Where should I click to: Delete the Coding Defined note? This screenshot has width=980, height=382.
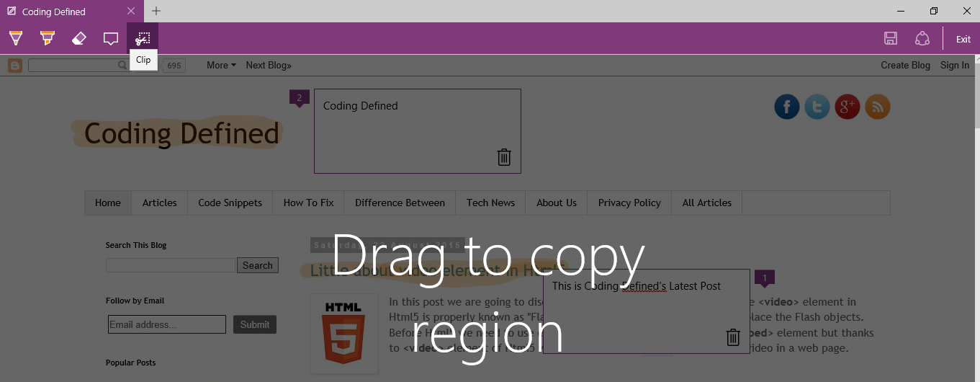[504, 156]
